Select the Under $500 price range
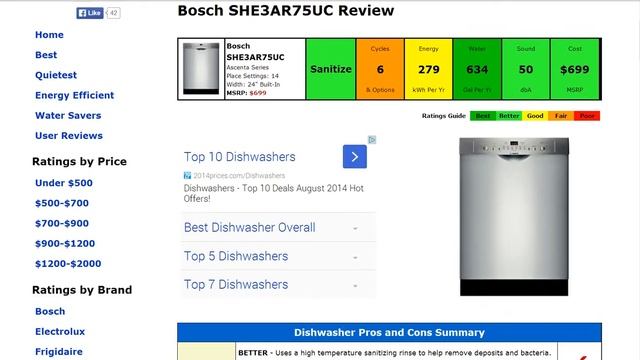This screenshot has width=640, height=360. [x=64, y=183]
